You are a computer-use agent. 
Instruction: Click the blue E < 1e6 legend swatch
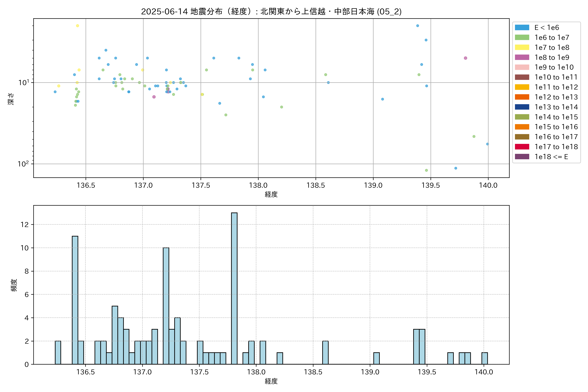tap(522, 27)
